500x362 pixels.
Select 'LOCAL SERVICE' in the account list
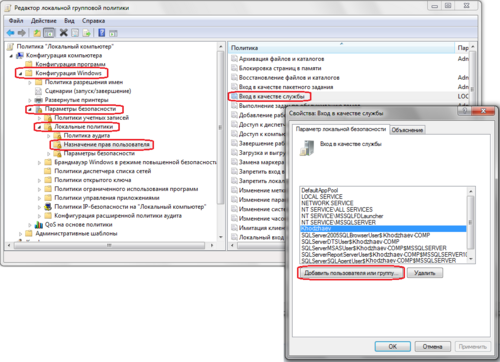click(322, 197)
